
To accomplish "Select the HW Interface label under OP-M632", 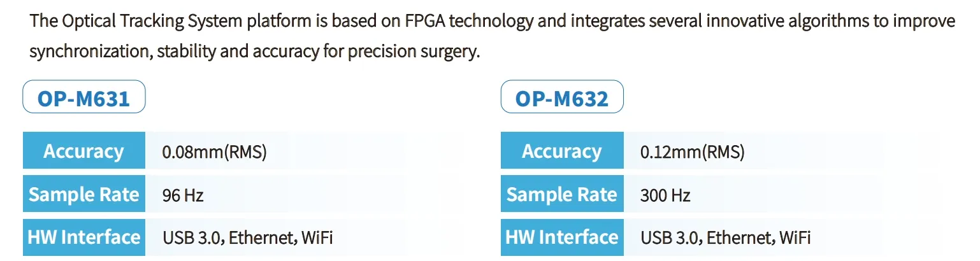I will point(561,237).
